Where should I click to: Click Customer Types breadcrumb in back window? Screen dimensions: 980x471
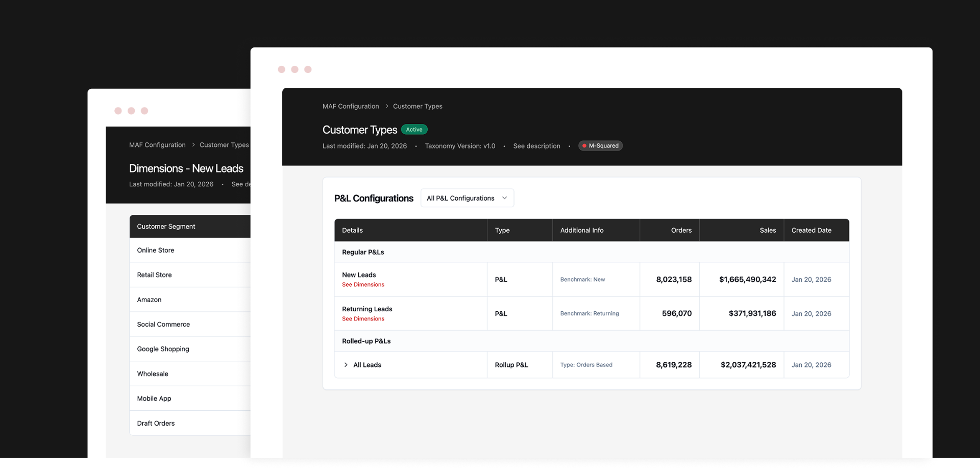(224, 145)
